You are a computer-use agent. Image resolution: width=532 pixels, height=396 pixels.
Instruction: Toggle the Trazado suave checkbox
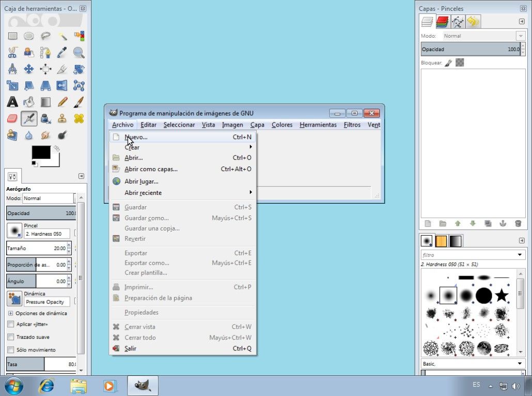(x=11, y=337)
